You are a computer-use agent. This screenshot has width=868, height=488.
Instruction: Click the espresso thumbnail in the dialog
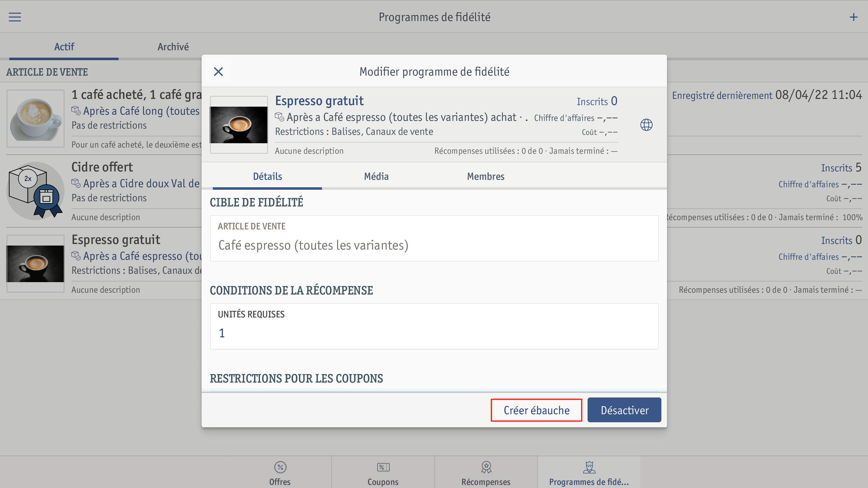coord(239,125)
